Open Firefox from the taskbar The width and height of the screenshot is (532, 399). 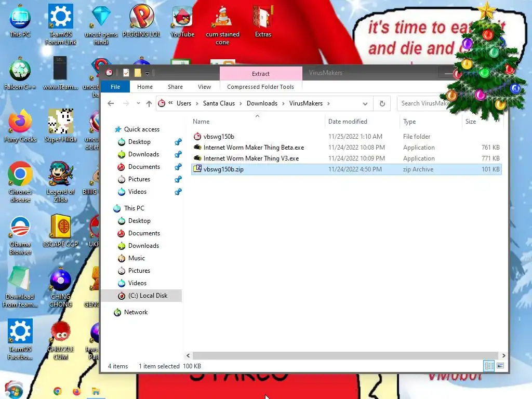77,391
